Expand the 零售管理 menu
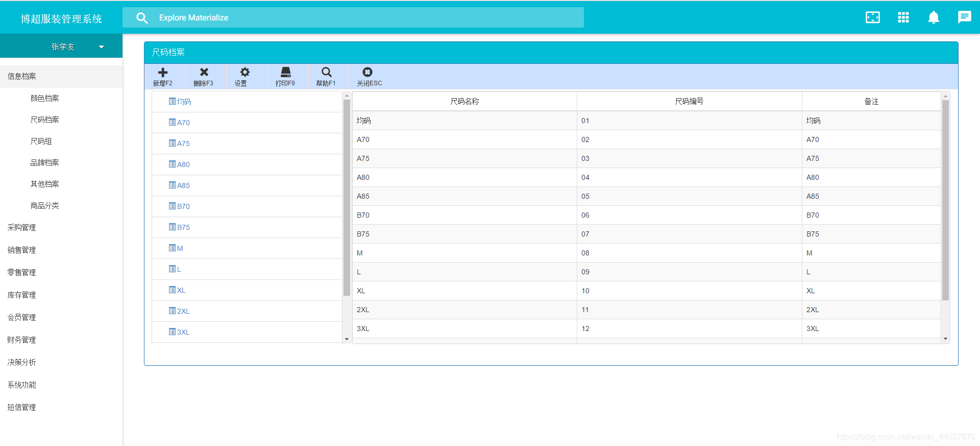 click(x=61, y=272)
